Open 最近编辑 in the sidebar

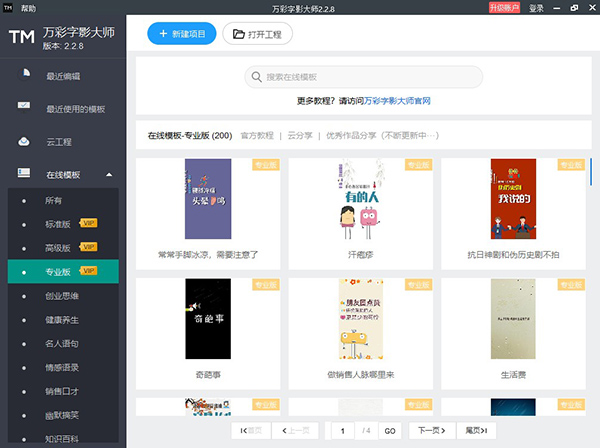tap(63, 76)
